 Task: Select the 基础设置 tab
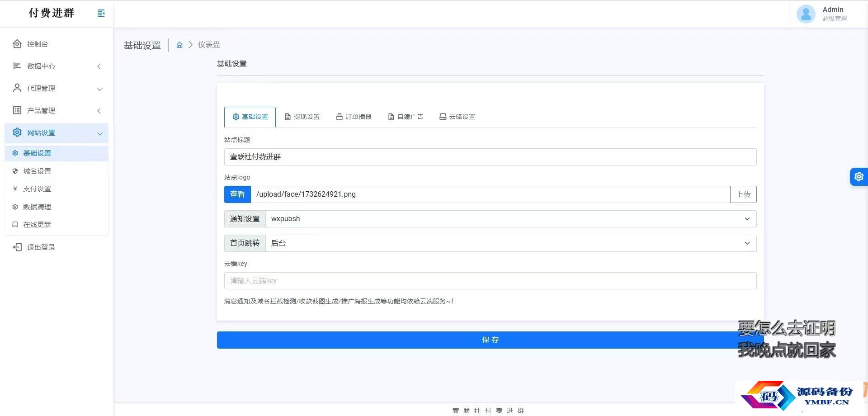[x=250, y=117]
